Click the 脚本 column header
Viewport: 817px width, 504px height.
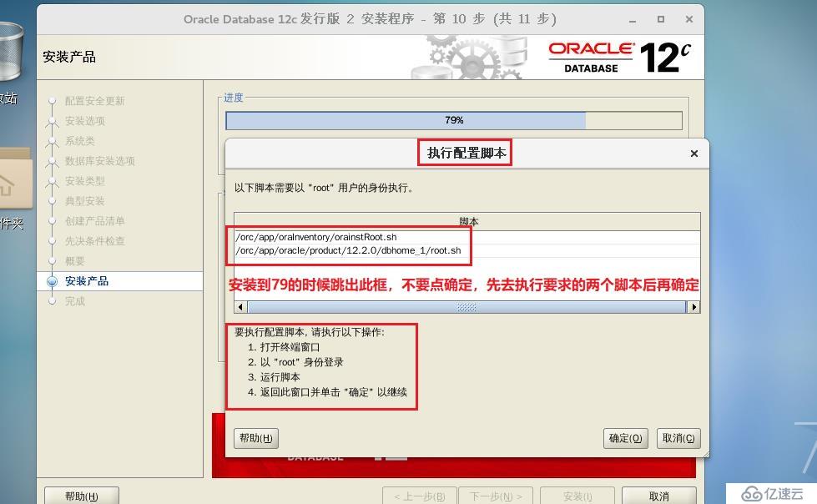tap(466, 221)
